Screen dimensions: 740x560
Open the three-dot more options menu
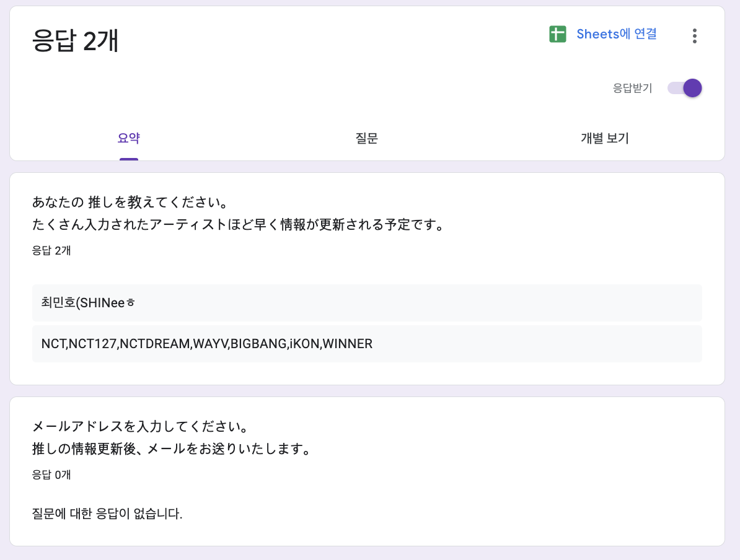tap(694, 36)
